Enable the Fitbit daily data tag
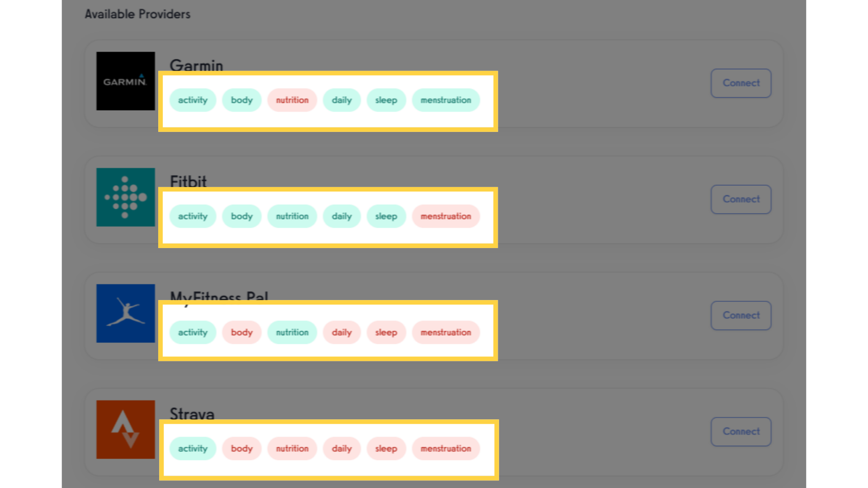This screenshot has width=868, height=488. pos(341,216)
